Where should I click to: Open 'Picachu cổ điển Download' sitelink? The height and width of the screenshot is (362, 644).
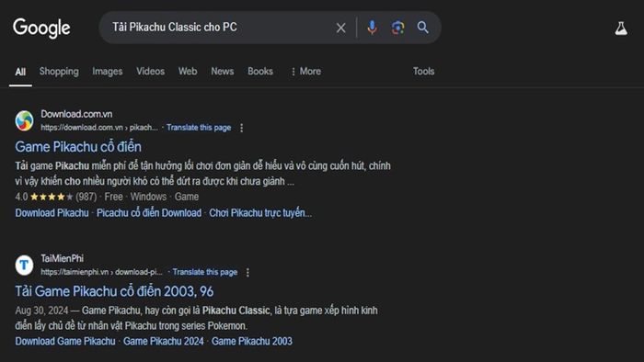point(149,213)
